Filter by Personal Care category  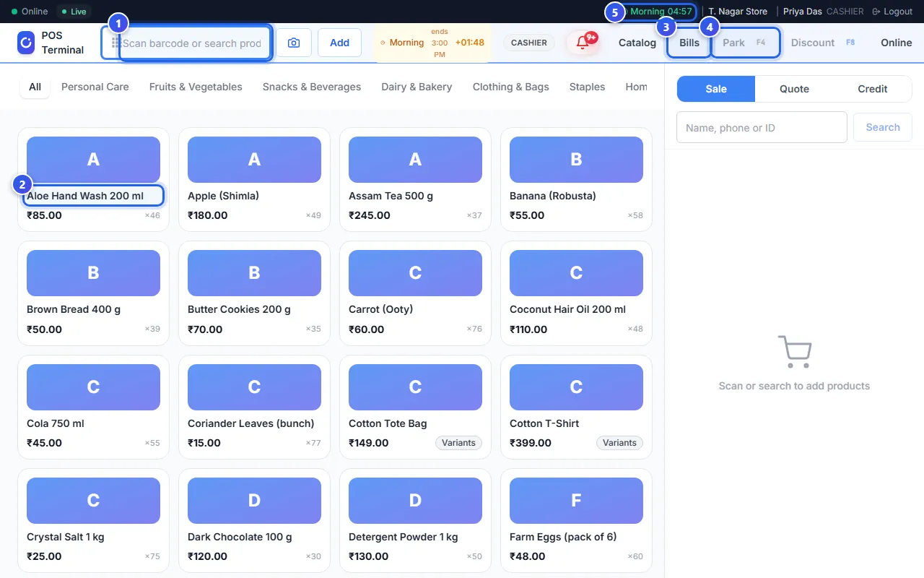click(95, 87)
